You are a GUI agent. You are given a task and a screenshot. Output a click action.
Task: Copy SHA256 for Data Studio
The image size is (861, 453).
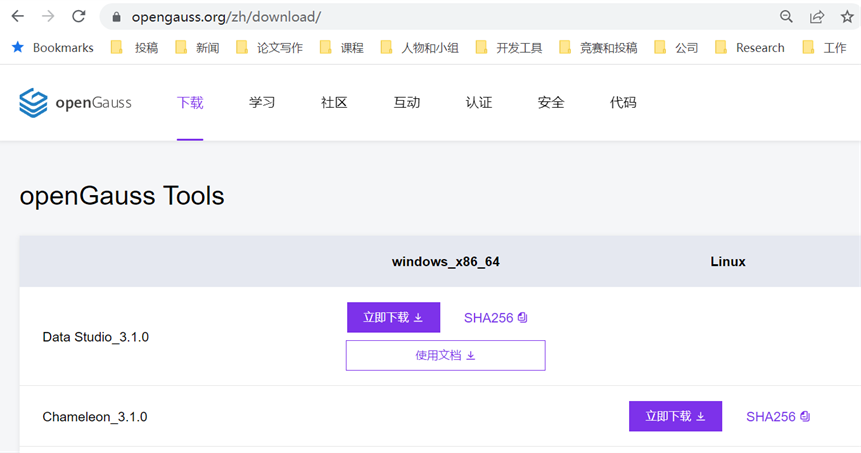[496, 318]
